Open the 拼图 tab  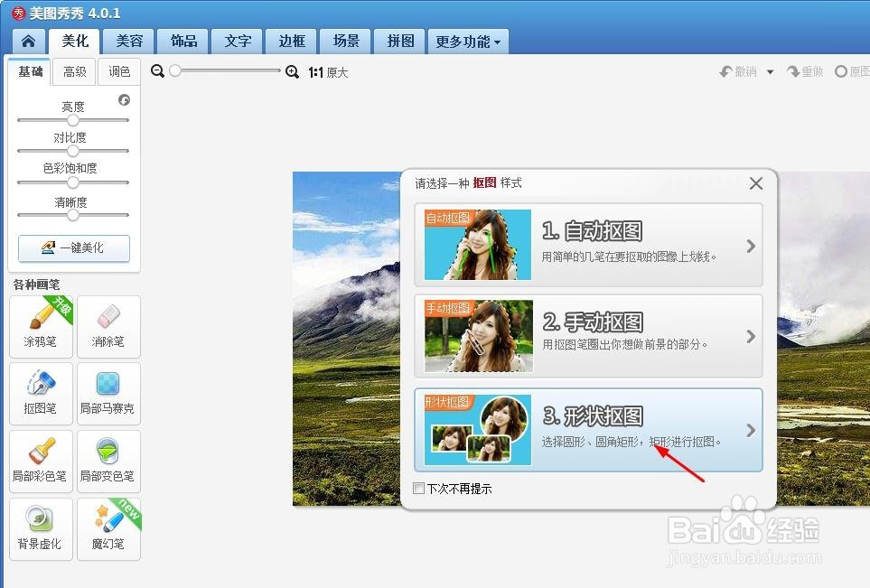coord(400,41)
